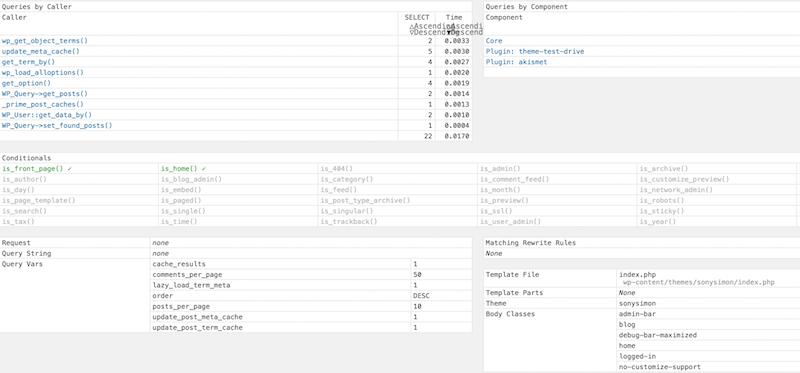
Task: Open the WP_Query->get_posts() caller link
Action: pyautogui.click(x=45, y=94)
